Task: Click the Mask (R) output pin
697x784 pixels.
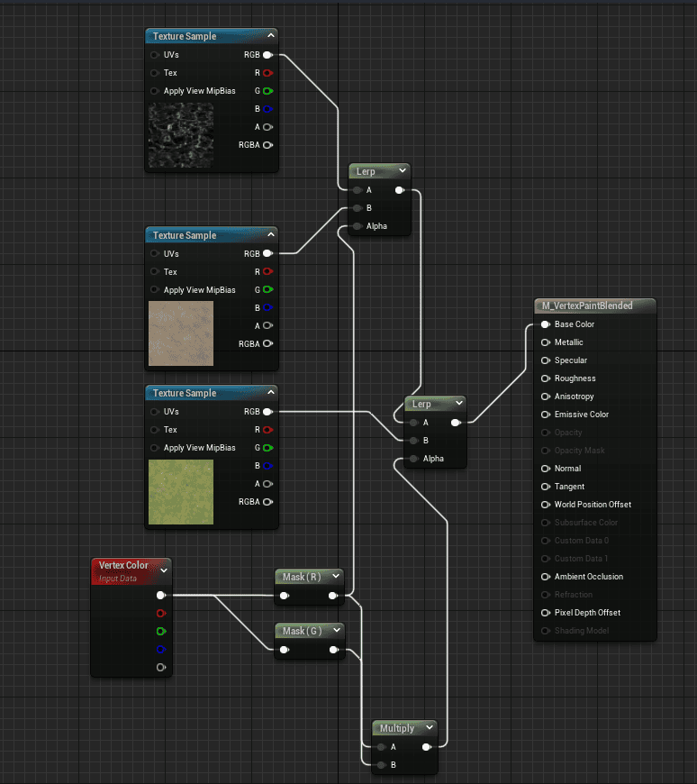Action: point(333,596)
